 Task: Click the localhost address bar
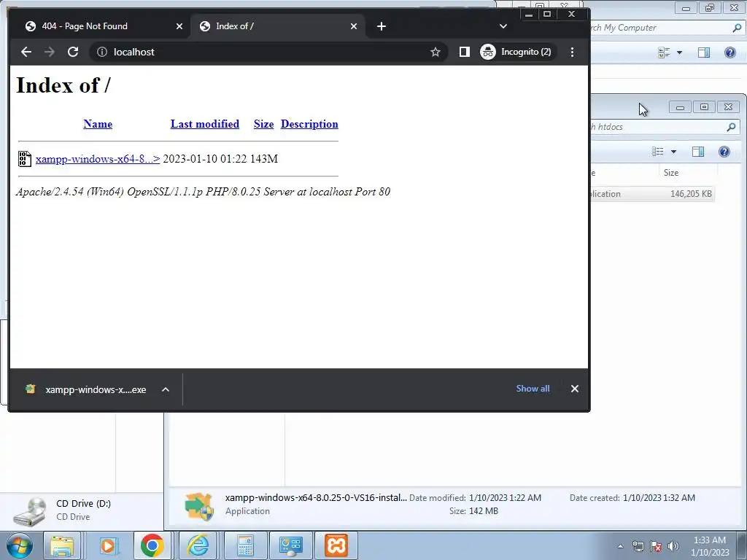[267, 52]
